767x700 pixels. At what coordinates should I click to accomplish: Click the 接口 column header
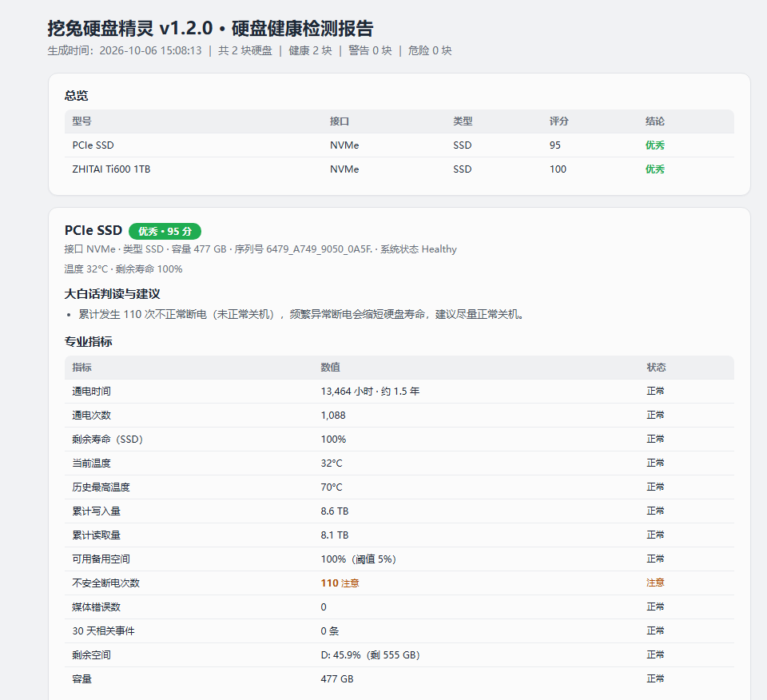340,121
